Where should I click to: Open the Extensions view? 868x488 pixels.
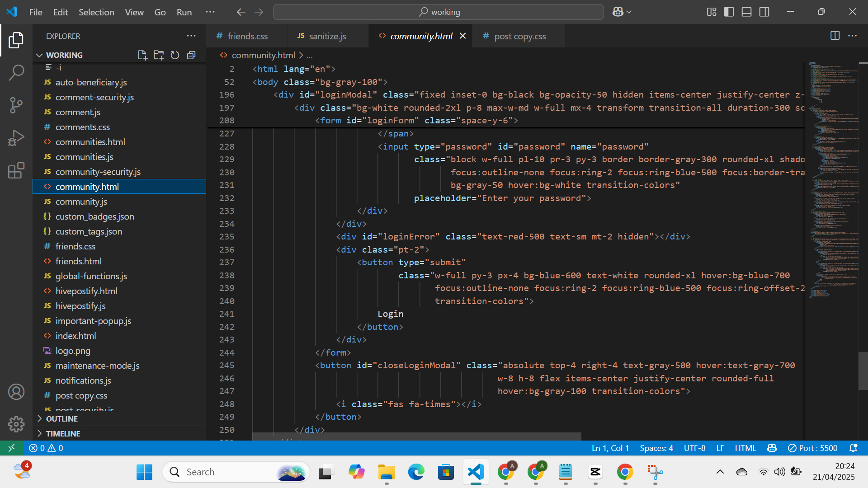(16, 170)
